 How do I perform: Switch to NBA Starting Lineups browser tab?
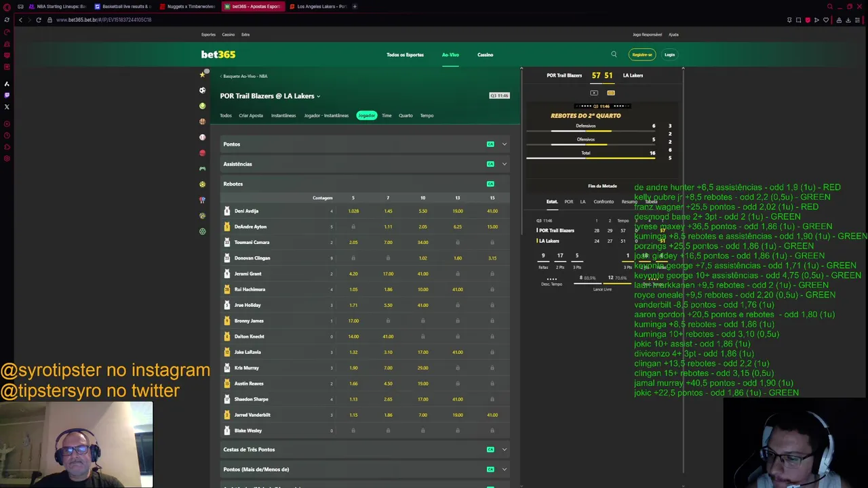[x=58, y=6]
